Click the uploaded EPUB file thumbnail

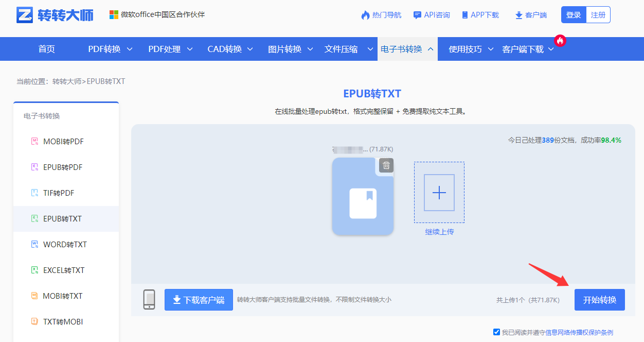point(363,196)
